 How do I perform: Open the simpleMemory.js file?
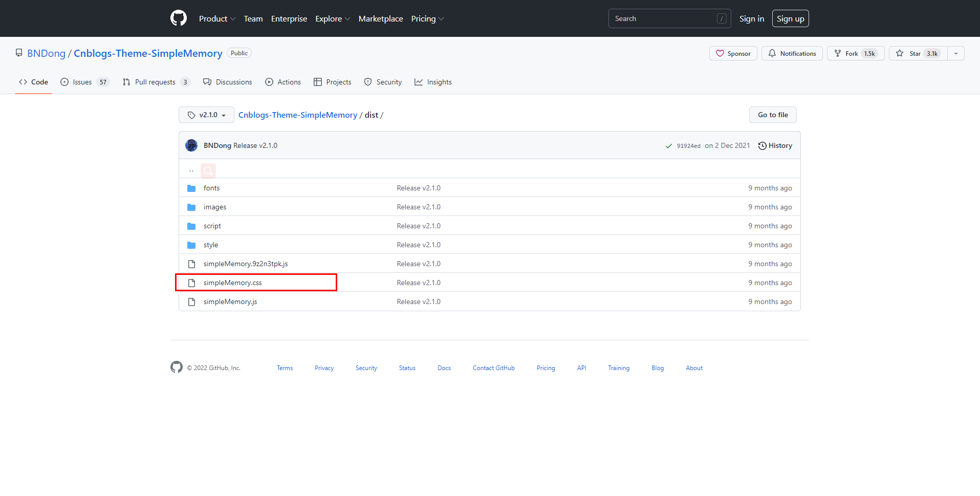[x=230, y=301]
